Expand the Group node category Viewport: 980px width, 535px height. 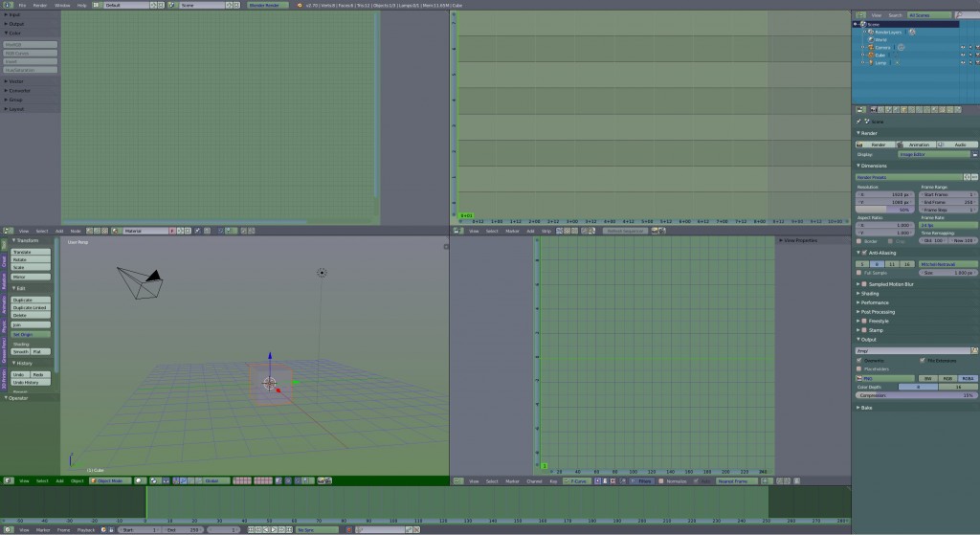tap(15, 100)
